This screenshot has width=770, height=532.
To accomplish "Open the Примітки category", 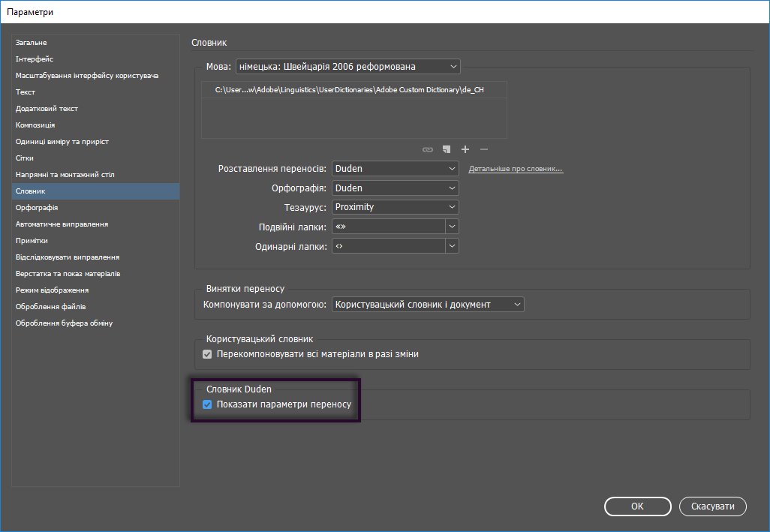I will (96, 240).
